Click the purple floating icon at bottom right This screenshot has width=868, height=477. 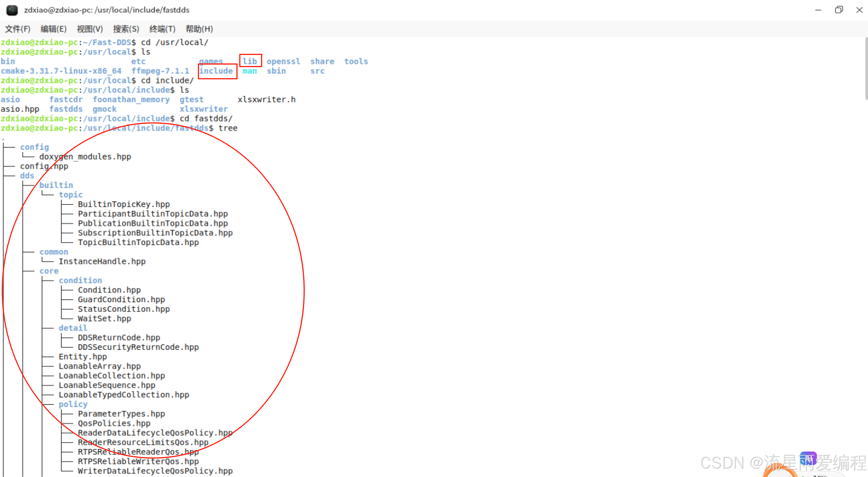pos(808,459)
